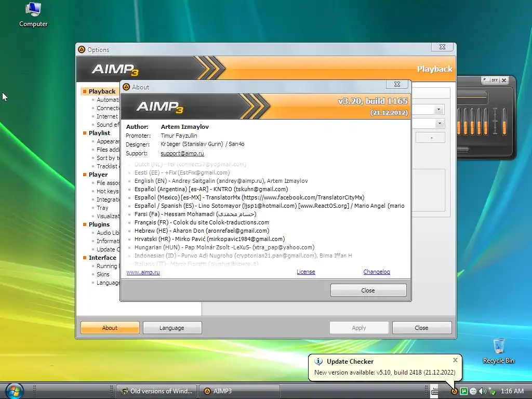Select Plugins category in Options tree
The image size is (532, 399).
coord(99,224)
